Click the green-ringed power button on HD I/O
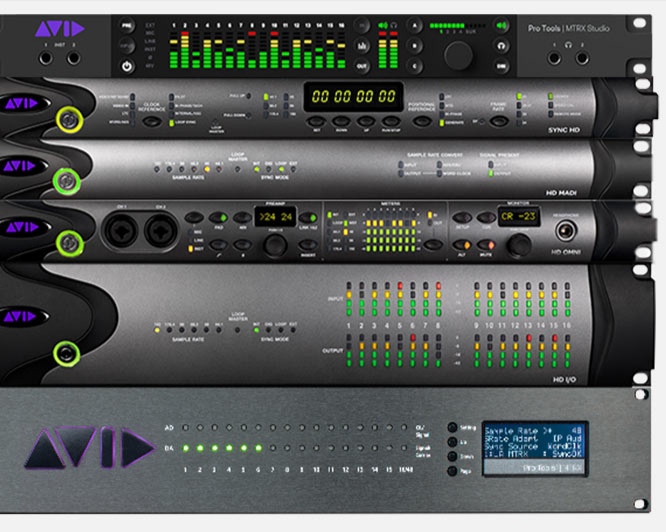Image resolution: width=666 pixels, height=532 pixels. pos(67,353)
